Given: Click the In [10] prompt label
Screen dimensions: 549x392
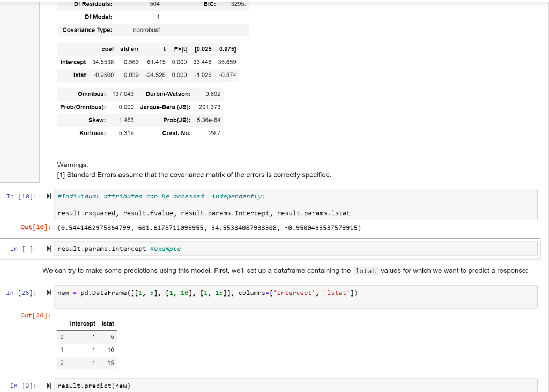Looking at the screenshot, I should click(x=21, y=196).
